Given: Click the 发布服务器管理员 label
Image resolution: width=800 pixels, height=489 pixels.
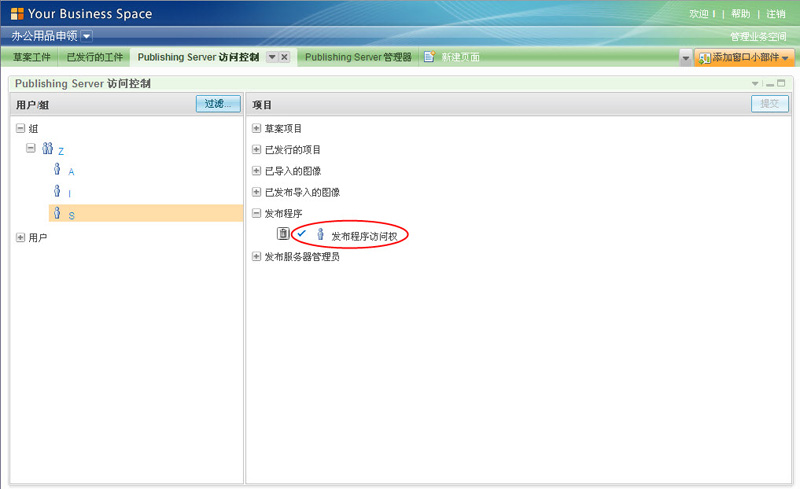Looking at the screenshot, I should pos(302,257).
